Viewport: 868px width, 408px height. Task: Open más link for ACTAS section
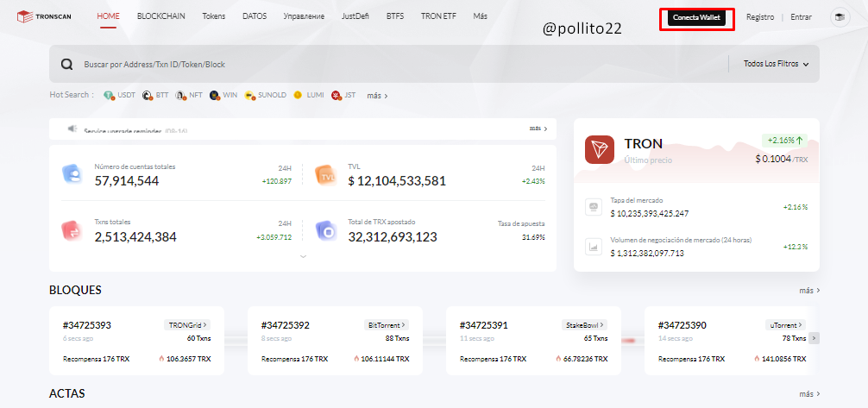[809, 394]
